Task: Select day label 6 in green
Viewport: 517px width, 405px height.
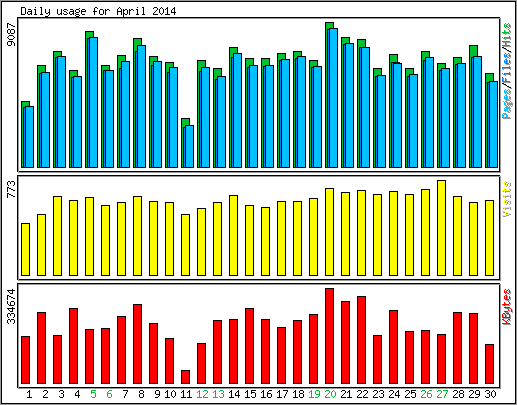Action: (109, 394)
